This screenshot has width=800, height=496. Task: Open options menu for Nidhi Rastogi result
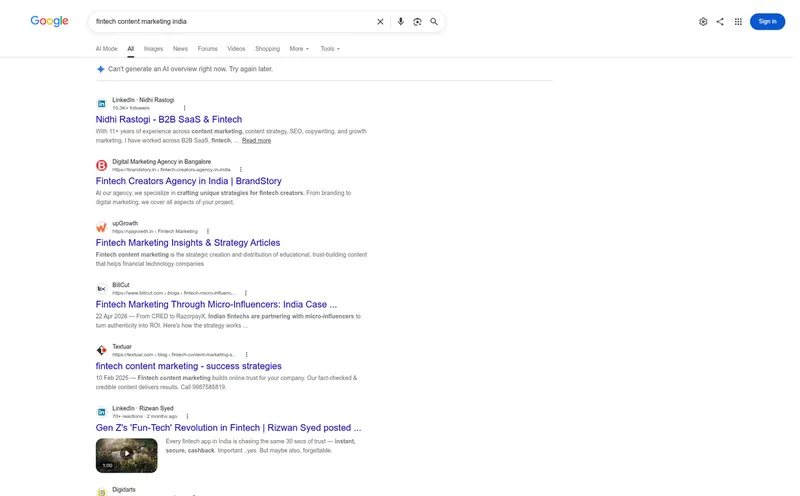point(185,108)
